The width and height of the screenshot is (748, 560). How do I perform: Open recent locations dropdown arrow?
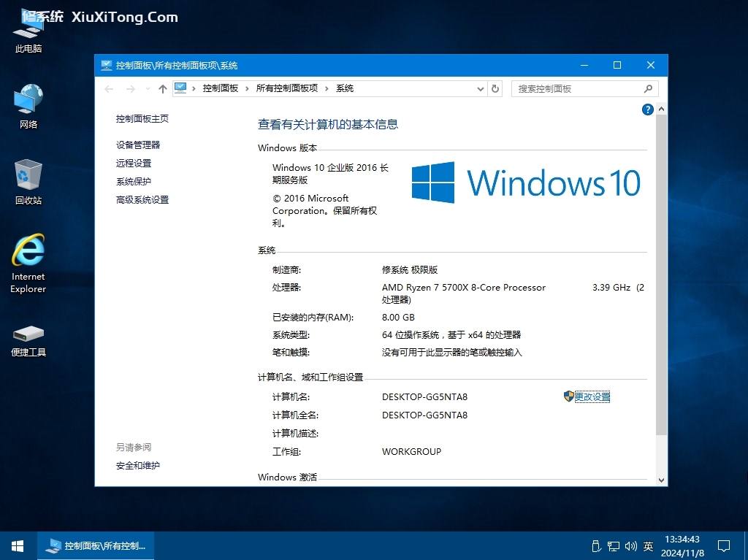pyautogui.click(x=148, y=89)
